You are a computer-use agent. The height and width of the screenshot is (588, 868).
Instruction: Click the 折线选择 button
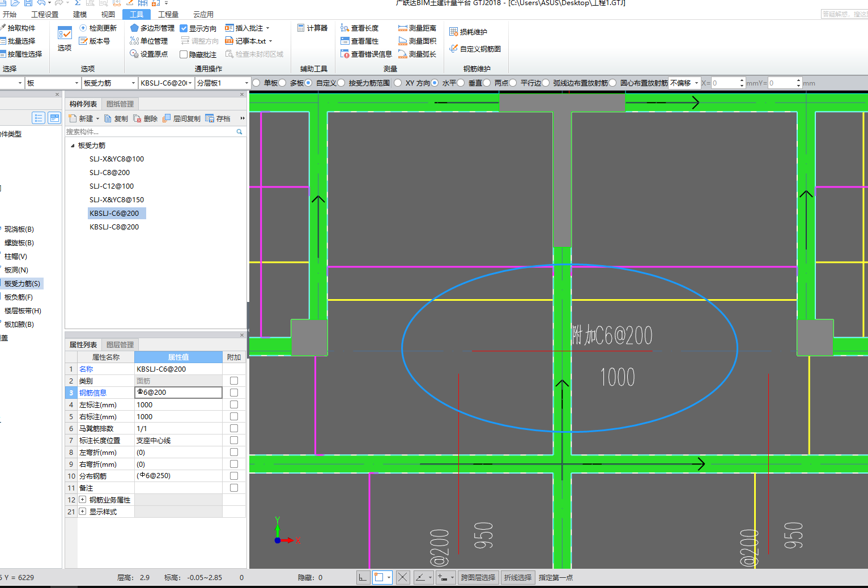click(x=517, y=577)
